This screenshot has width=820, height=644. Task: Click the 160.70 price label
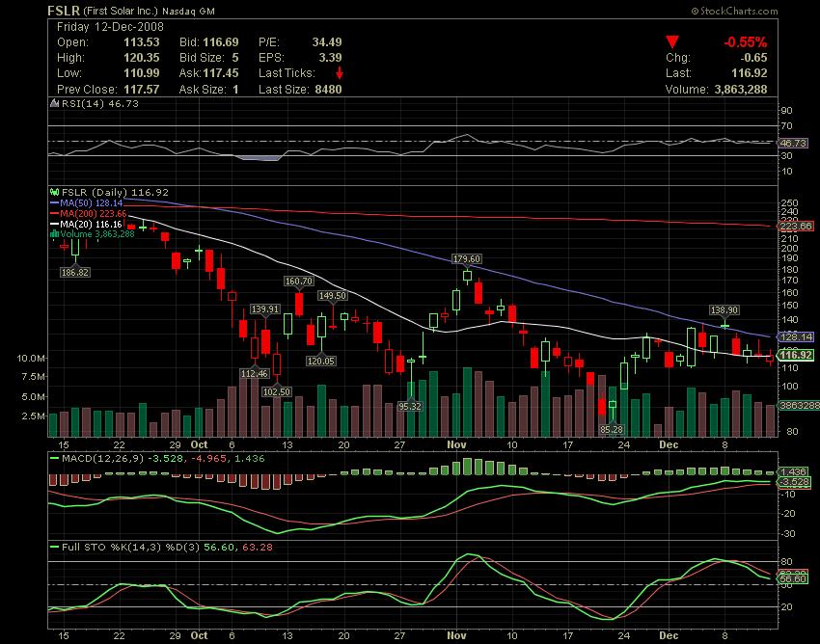point(299,282)
